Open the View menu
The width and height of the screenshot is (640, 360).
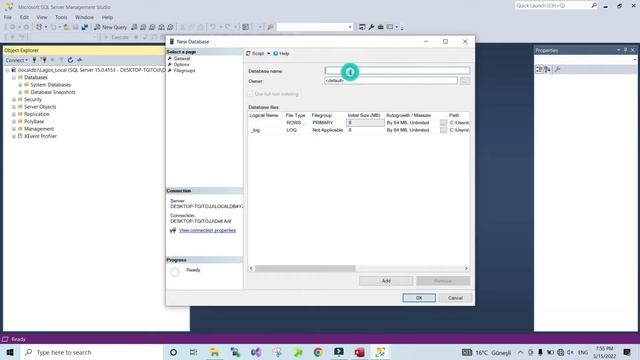click(42, 17)
